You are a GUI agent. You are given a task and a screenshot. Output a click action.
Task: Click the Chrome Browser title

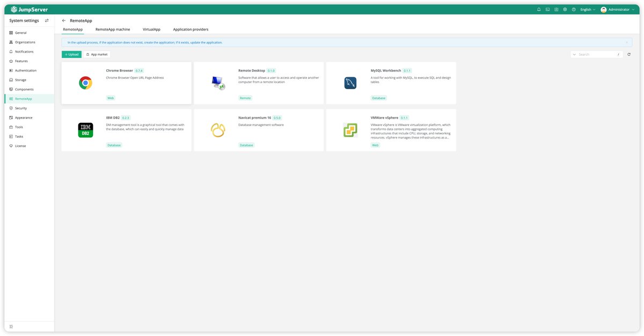click(x=119, y=70)
